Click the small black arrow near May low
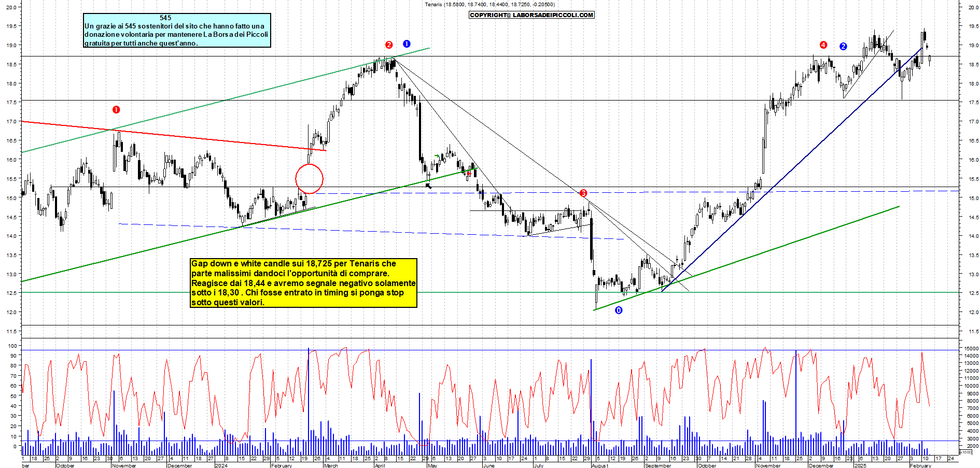This screenshot has height=468, width=980. (x=428, y=186)
